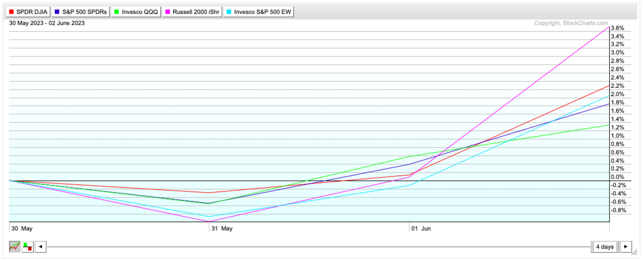Click the 3.6% y-axis value
The width and height of the screenshot is (644, 261).
coord(617,28)
